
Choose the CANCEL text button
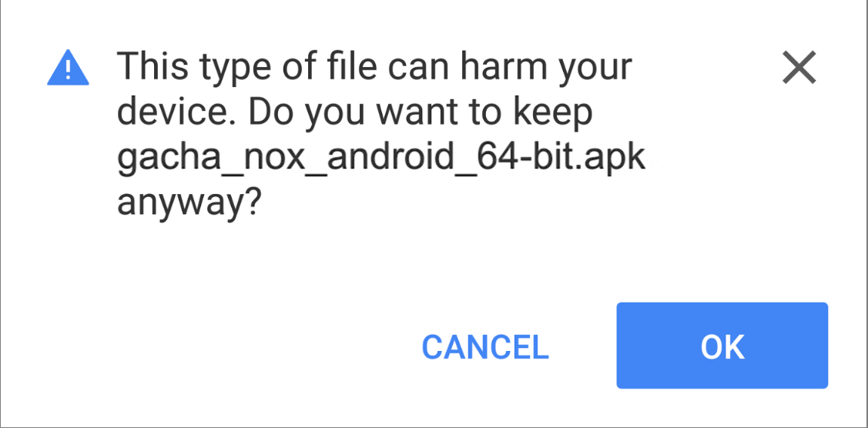484,347
